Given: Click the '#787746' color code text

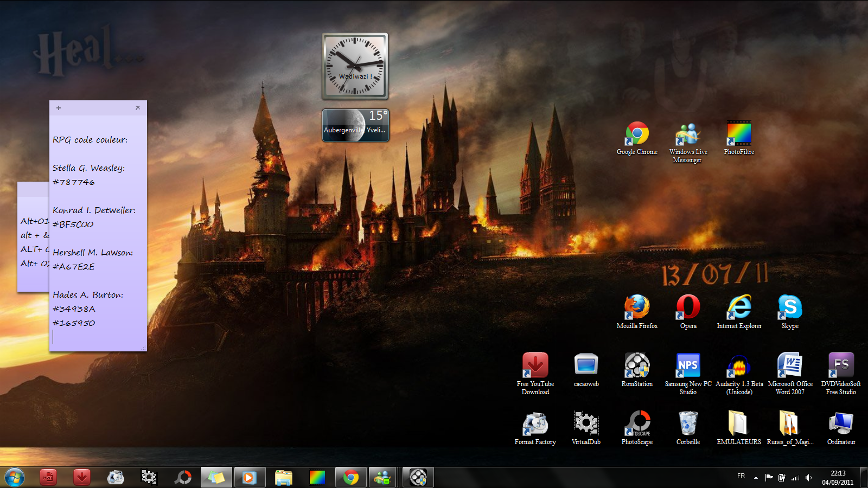Looking at the screenshot, I should 73,182.
